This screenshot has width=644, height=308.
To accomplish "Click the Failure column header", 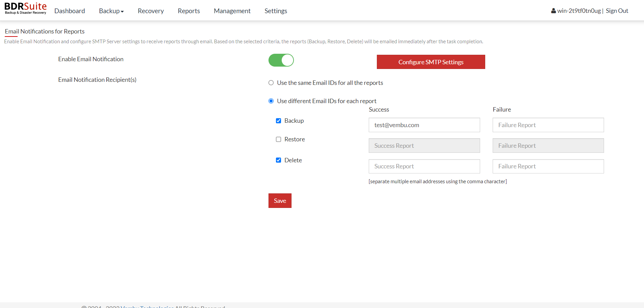I will pyautogui.click(x=502, y=110).
